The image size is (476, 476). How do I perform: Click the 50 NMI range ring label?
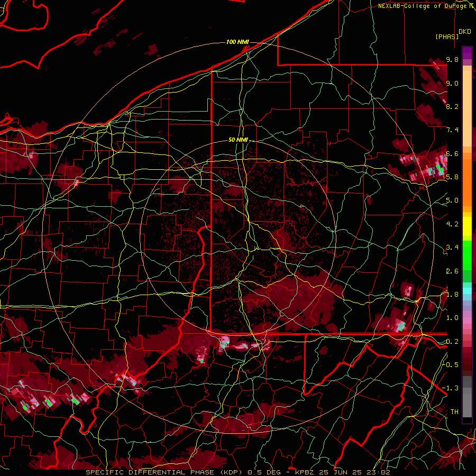click(x=238, y=140)
